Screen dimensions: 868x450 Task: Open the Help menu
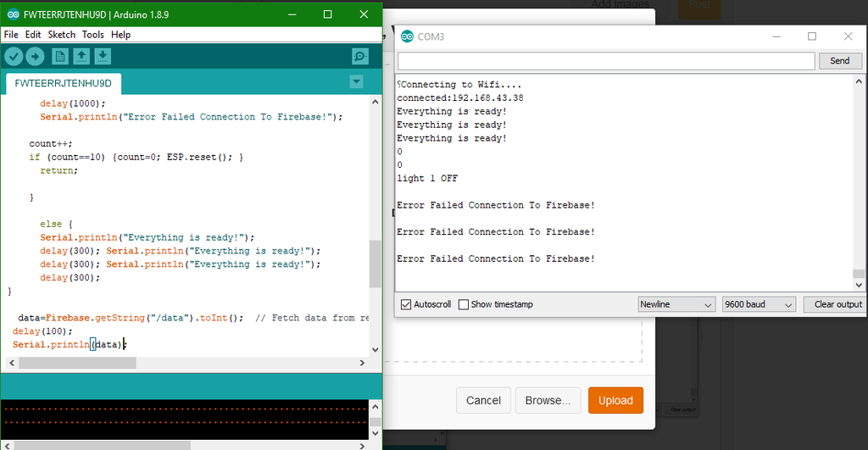click(x=120, y=34)
